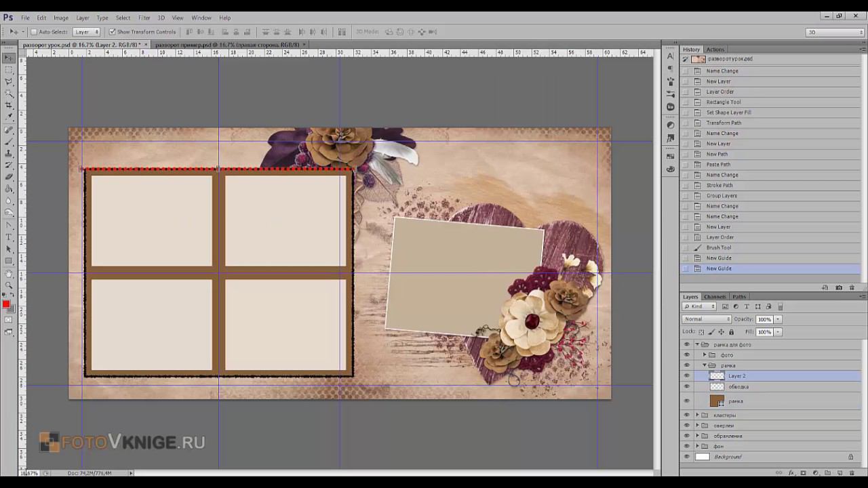
Task: Add a layer style with fx icon
Action: coord(791,472)
